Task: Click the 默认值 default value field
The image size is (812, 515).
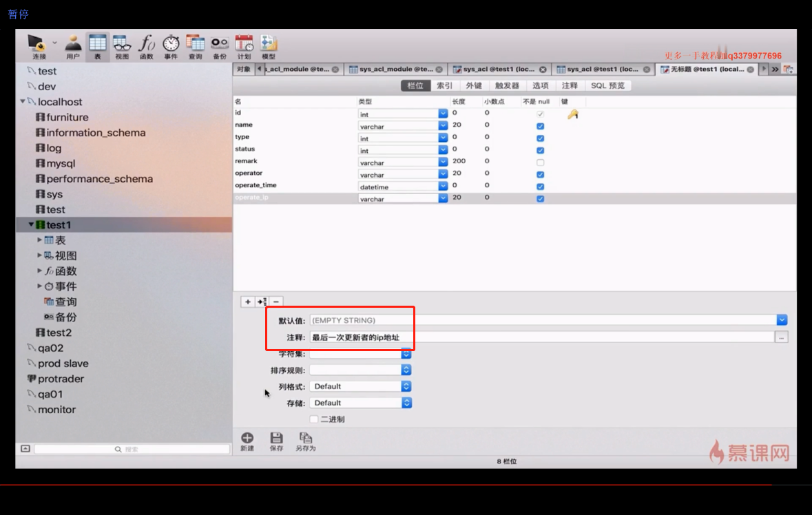Action: pos(543,320)
